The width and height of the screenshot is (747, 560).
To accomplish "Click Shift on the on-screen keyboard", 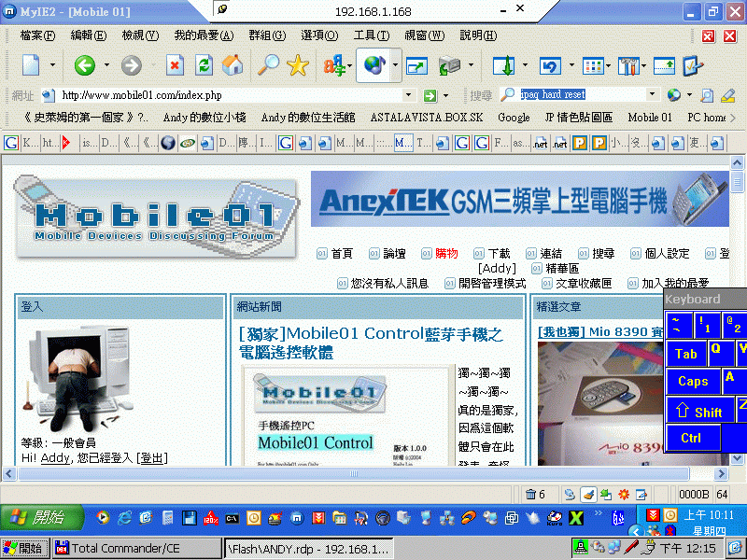I will pyautogui.click(x=699, y=411).
